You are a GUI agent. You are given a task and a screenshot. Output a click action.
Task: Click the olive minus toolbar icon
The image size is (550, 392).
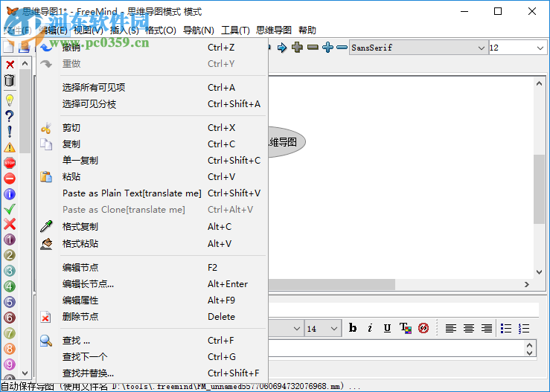[313, 48]
